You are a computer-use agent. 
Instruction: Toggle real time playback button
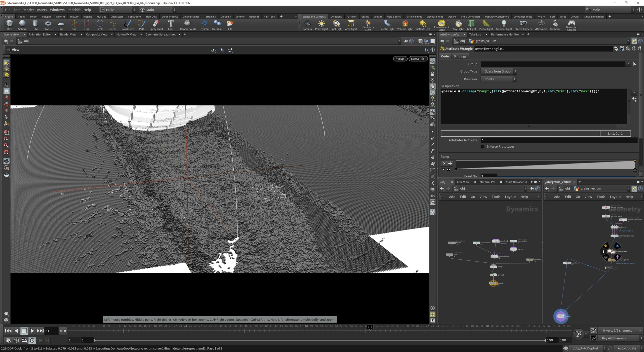[x=32, y=340]
